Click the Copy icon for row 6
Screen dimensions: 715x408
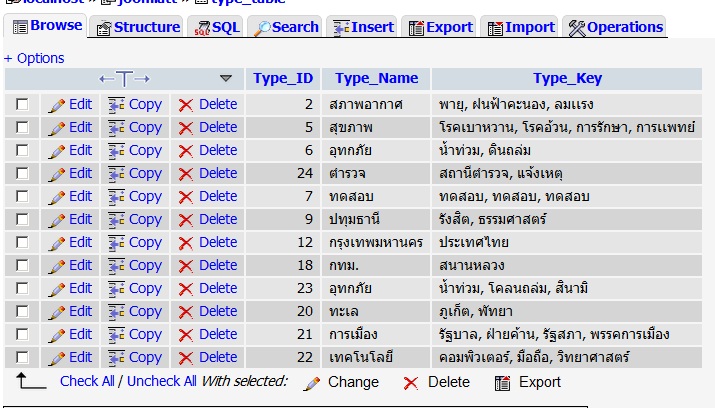tap(116, 151)
